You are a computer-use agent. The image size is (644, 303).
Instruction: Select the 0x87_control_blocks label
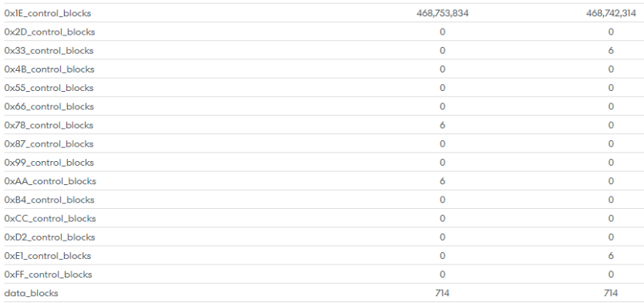coord(49,144)
